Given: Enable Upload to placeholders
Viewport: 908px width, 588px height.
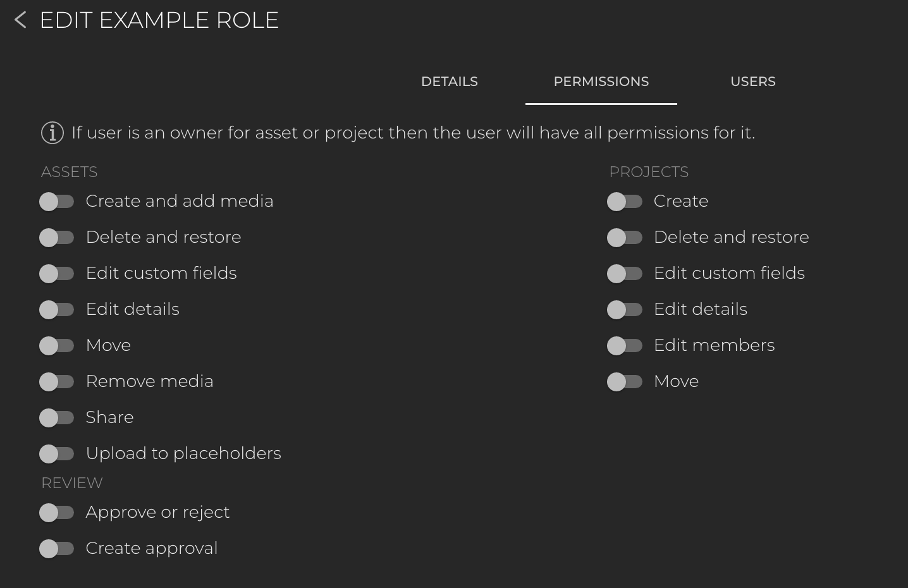Looking at the screenshot, I should 57,454.
